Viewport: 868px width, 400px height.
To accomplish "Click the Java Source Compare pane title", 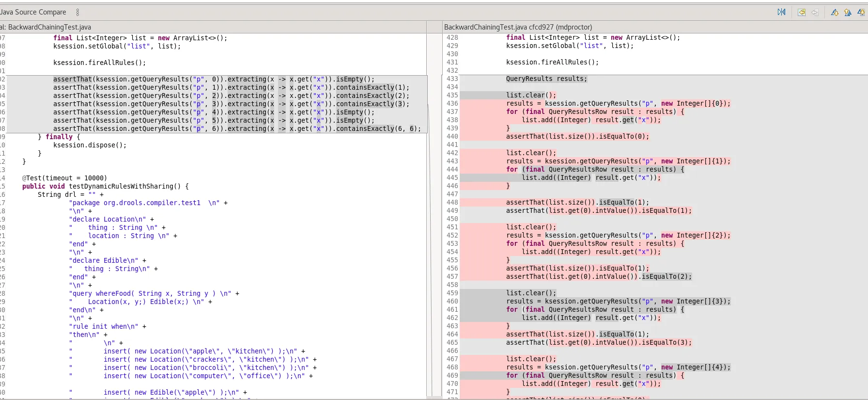I will 33,12.
